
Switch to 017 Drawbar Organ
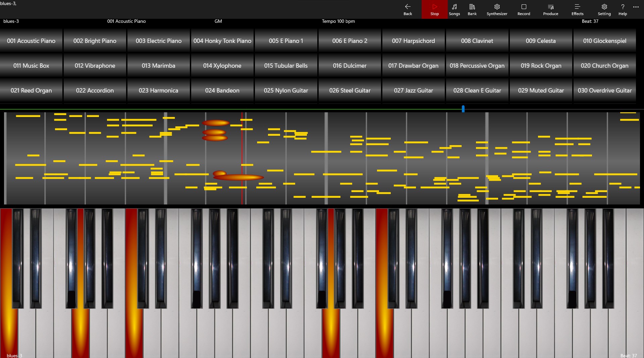413,66
